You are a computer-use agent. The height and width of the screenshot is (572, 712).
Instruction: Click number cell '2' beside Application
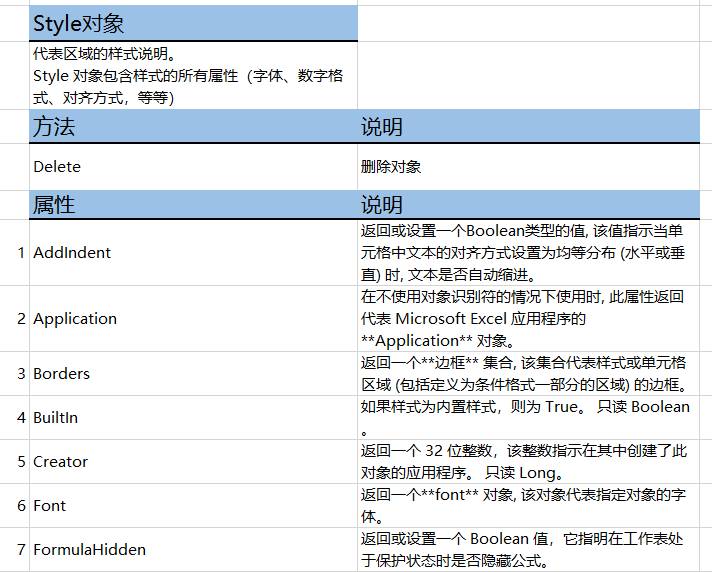click(15, 318)
